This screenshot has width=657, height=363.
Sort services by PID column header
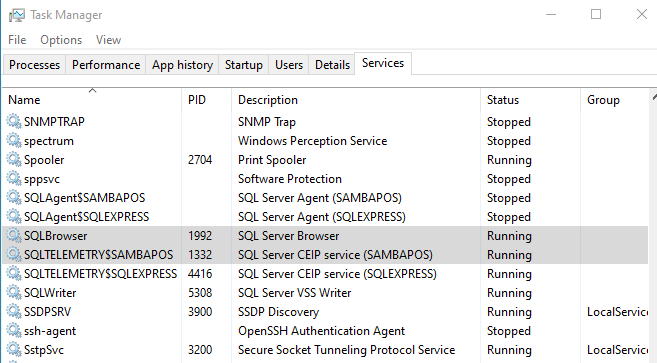(207, 100)
